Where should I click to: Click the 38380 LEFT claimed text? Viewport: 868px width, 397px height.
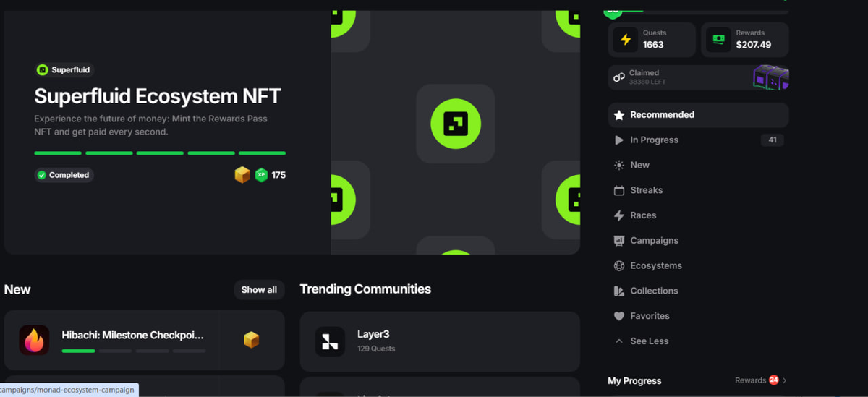[x=647, y=82]
